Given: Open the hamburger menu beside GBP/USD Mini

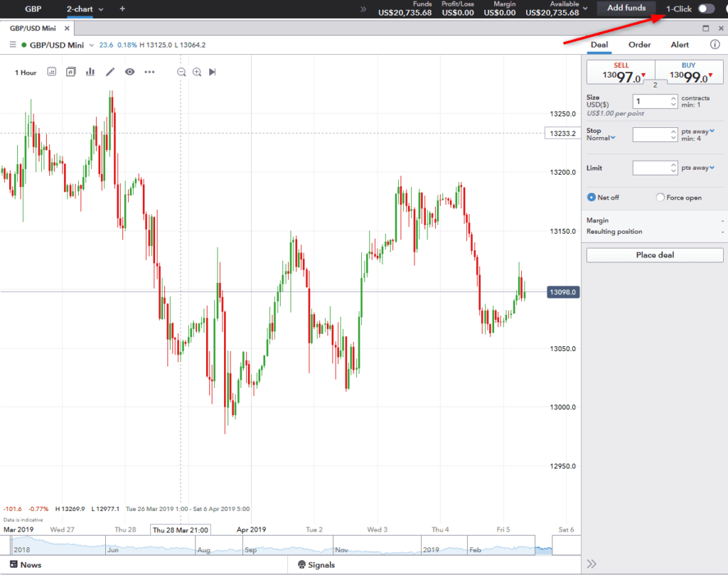Looking at the screenshot, I should (12, 45).
